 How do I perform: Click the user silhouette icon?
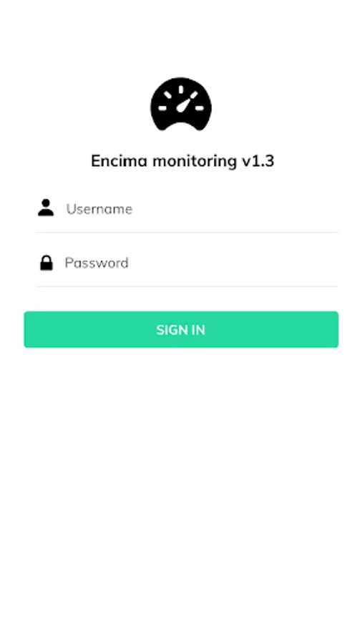tap(46, 208)
